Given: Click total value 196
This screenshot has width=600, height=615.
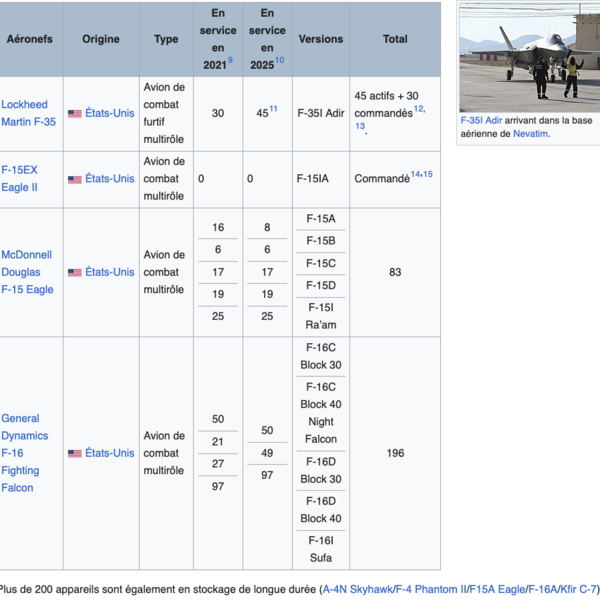Looking at the screenshot, I should [395, 453].
